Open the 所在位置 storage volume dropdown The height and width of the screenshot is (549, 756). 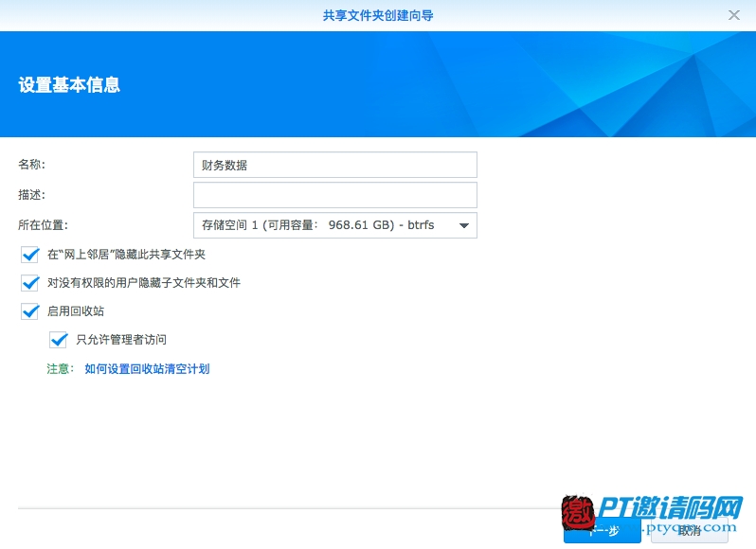(x=334, y=225)
